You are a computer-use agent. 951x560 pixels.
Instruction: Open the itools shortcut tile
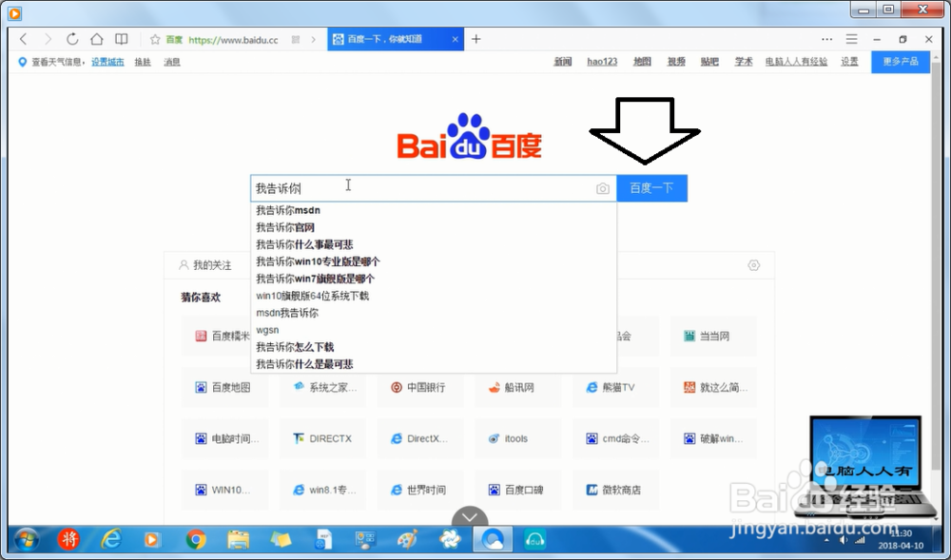[x=517, y=438]
